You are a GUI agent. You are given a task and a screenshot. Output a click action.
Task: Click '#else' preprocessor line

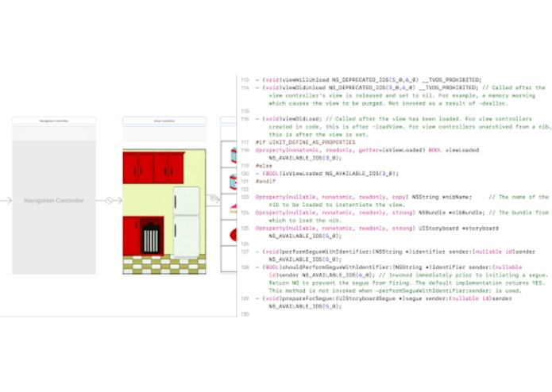point(264,166)
